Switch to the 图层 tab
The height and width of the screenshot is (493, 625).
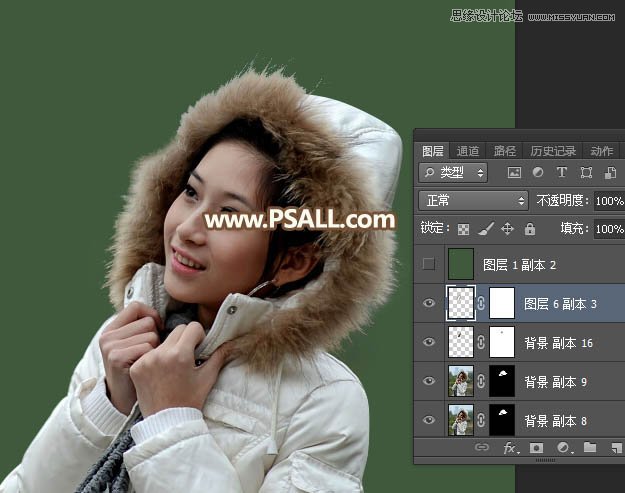[x=432, y=151]
